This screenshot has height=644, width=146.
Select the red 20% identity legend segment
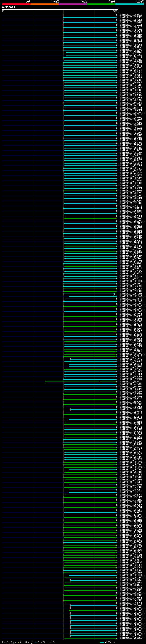[16, 4]
